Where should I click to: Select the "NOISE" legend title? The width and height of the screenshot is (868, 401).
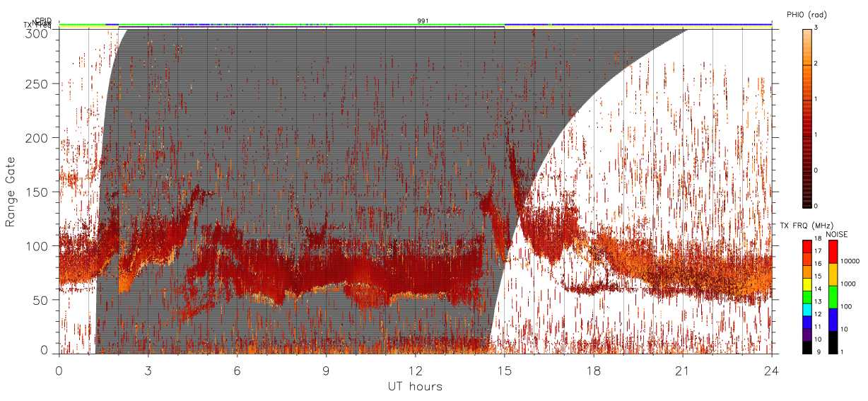[x=836, y=234]
